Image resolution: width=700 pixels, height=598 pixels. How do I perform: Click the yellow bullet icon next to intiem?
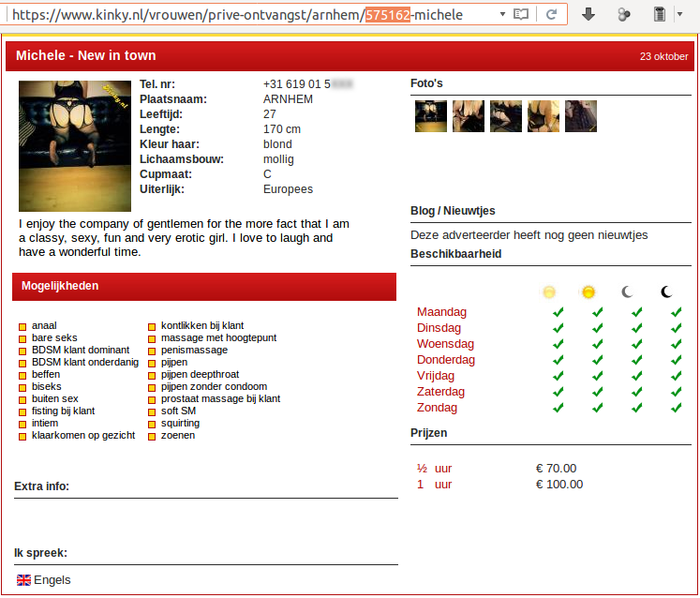tap(22, 425)
